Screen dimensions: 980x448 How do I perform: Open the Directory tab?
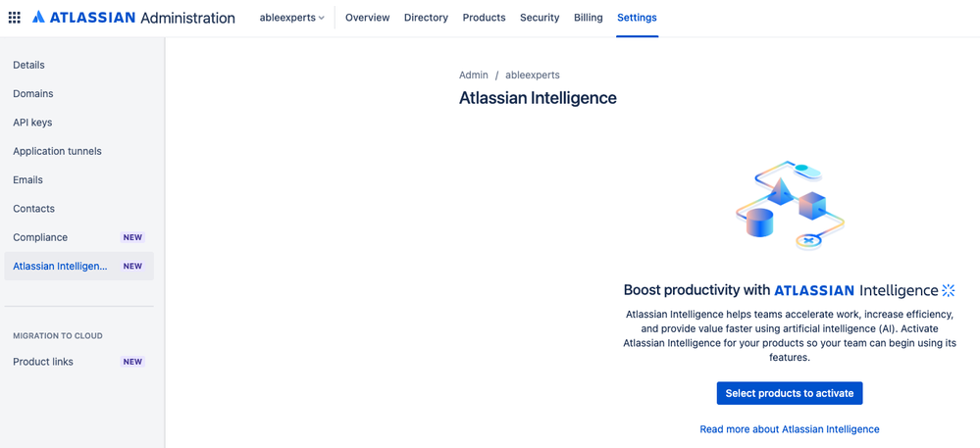point(427,18)
